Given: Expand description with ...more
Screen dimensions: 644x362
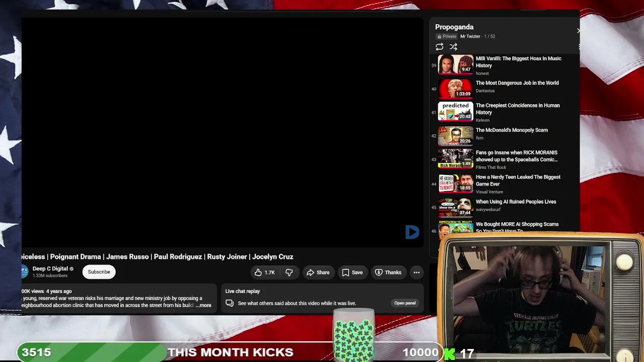Looking at the screenshot, I should (204, 305).
